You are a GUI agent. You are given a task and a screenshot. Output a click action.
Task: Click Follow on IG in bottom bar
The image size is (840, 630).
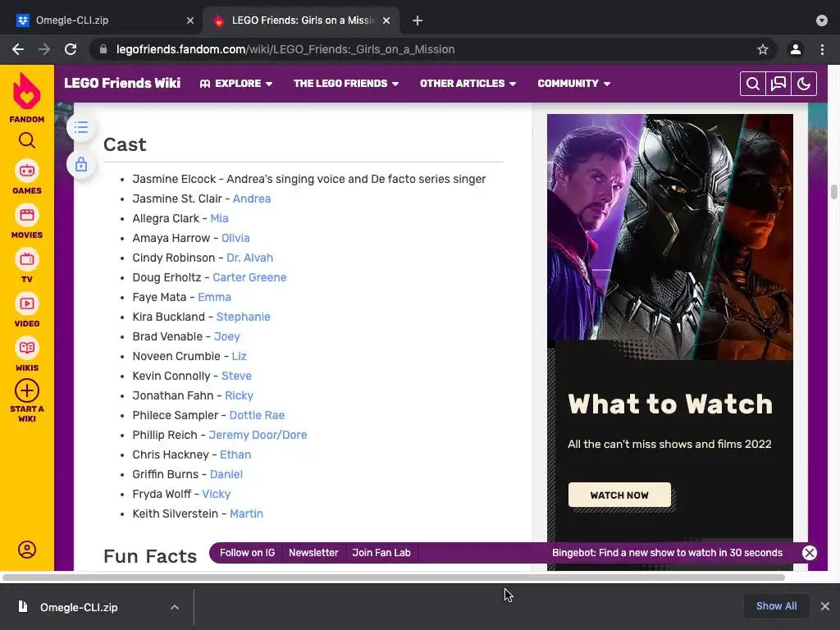(247, 553)
